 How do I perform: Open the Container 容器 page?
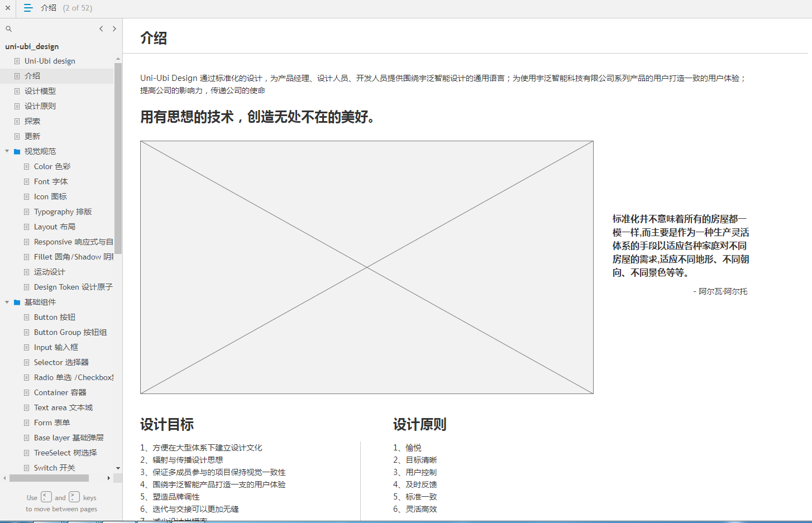click(60, 392)
